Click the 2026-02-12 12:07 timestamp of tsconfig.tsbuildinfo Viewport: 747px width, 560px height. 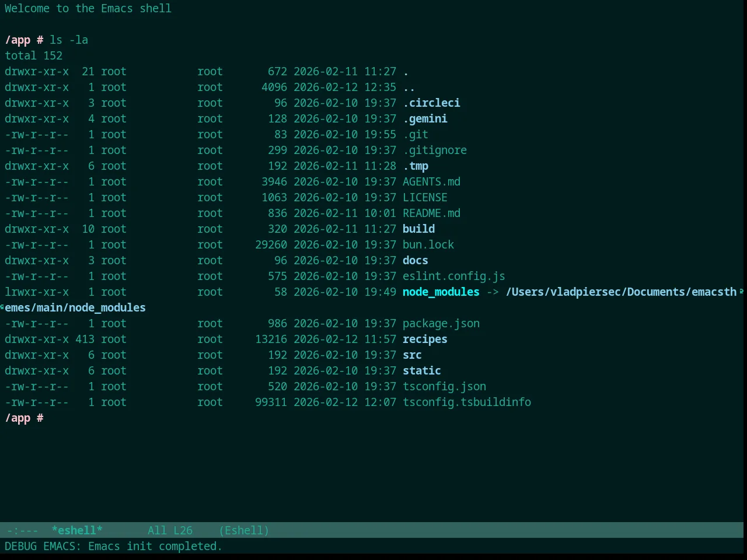click(345, 402)
